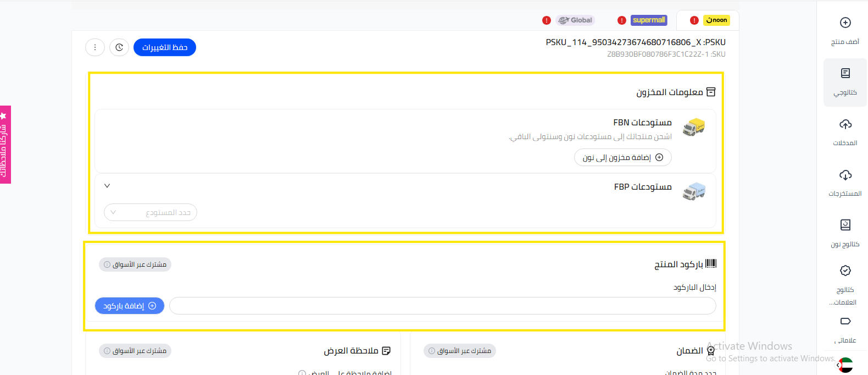This screenshot has width=868, height=375.
Task: Open the brands catalog badge icon
Action: click(x=845, y=271)
